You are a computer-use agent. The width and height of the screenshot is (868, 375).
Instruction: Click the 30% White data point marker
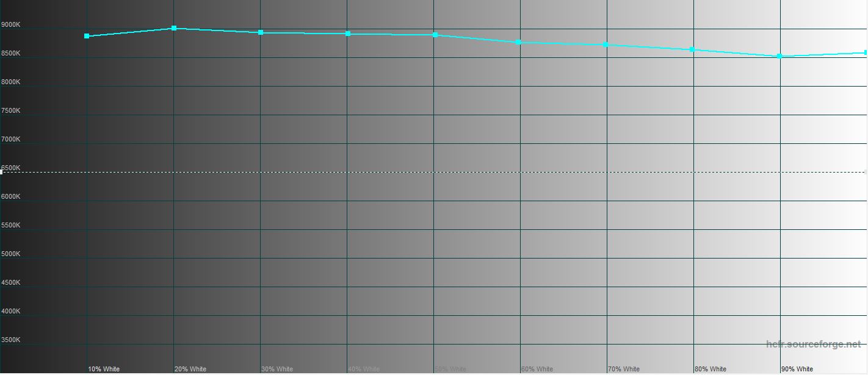(x=261, y=32)
